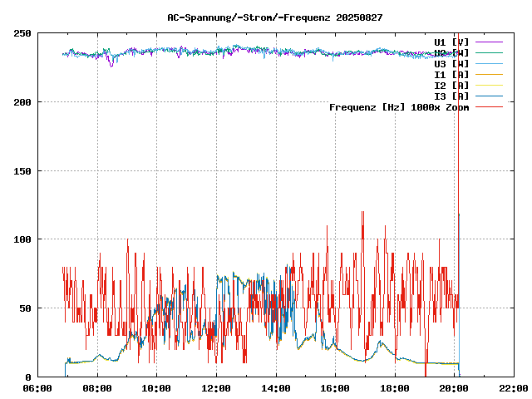Select the Frequenz [Hz] 1000x Zoom legend text
Viewport: 532px width, 399px height.
tap(399, 106)
